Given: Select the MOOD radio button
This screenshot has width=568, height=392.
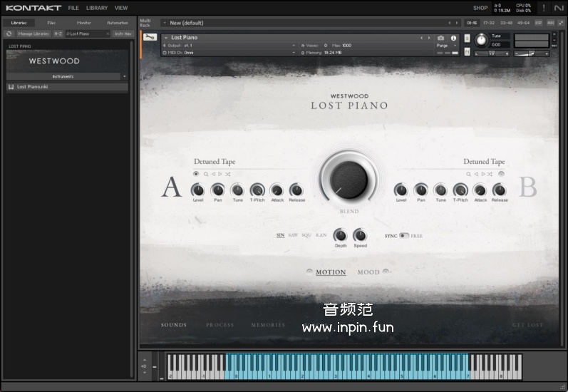Looking at the screenshot, I should click(x=386, y=272).
